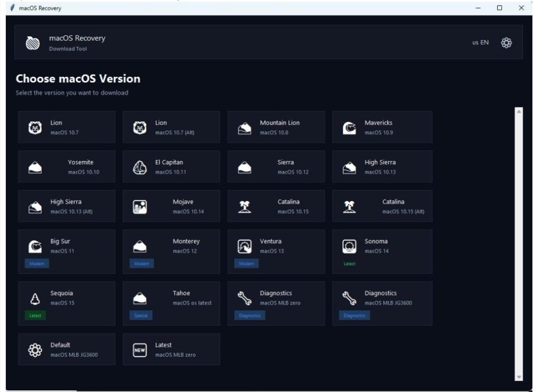Screen dimensions: 534x392
Task: Click the NEW icon on the Latest card
Action: coord(139,350)
